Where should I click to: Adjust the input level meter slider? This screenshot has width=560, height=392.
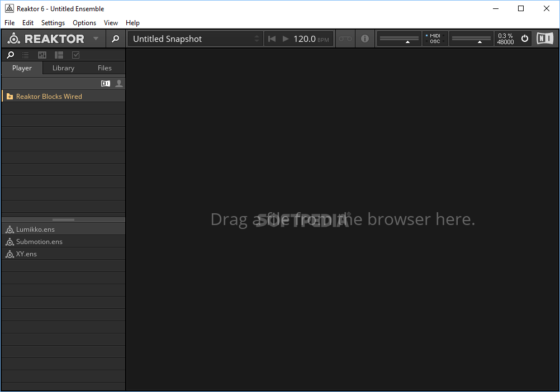pyautogui.click(x=399, y=39)
